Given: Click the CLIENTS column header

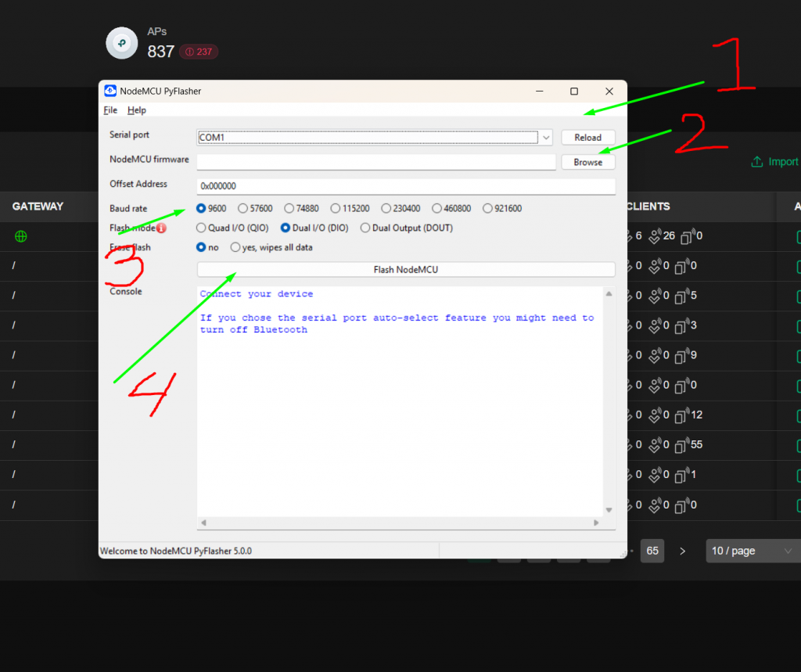Looking at the screenshot, I should pyautogui.click(x=648, y=207).
